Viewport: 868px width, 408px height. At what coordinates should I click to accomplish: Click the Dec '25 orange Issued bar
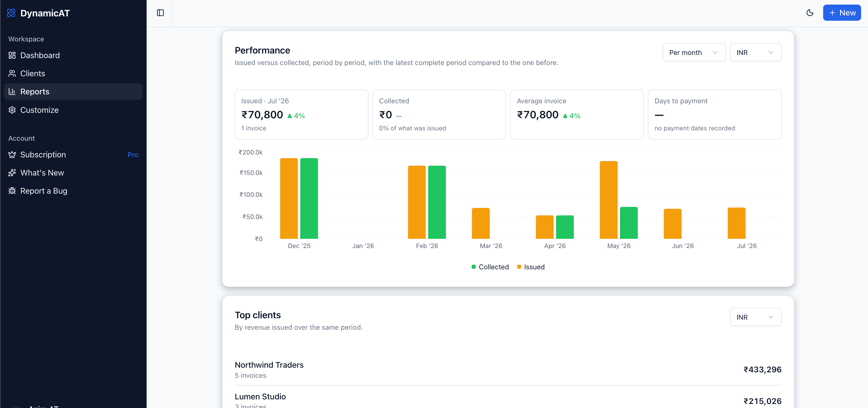[x=289, y=199]
